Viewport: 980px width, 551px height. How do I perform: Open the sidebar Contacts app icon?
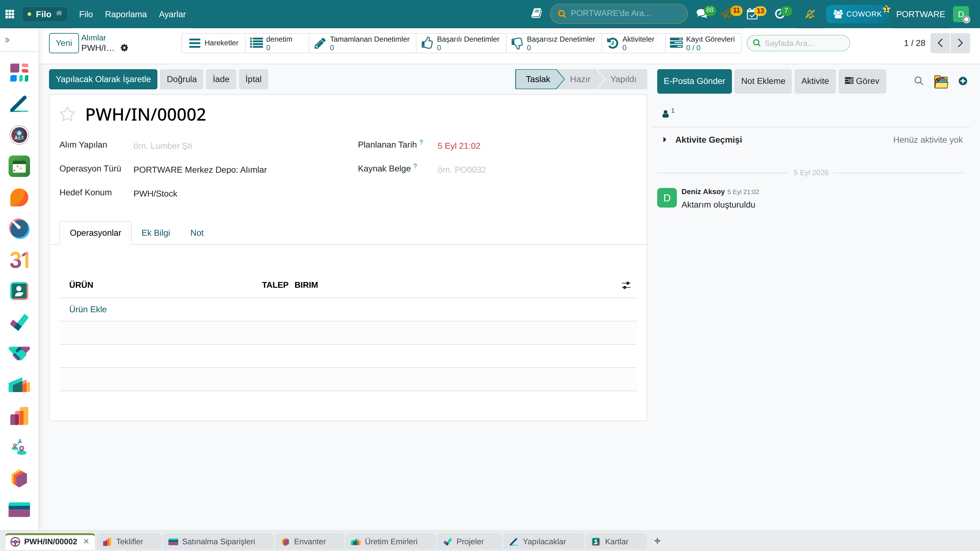pyautogui.click(x=19, y=291)
